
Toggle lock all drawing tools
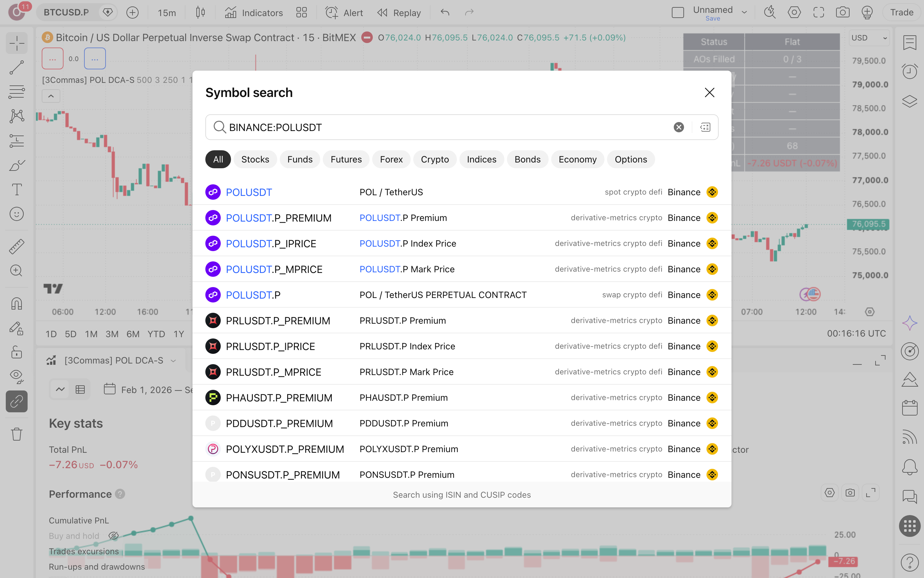(x=16, y=352)
